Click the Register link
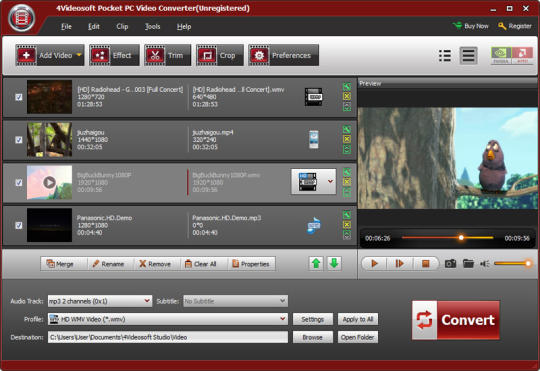 [x=515, y=26]
